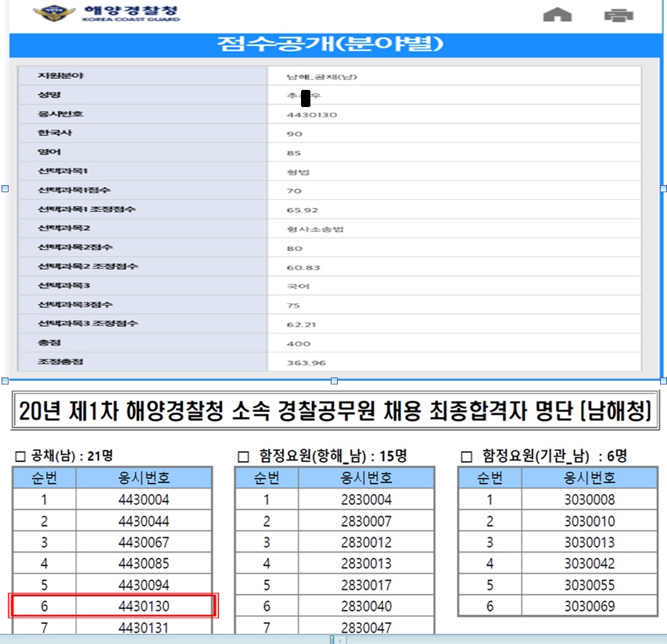Click the 응시번호 header in the 공채(남) table

point(145,478)
